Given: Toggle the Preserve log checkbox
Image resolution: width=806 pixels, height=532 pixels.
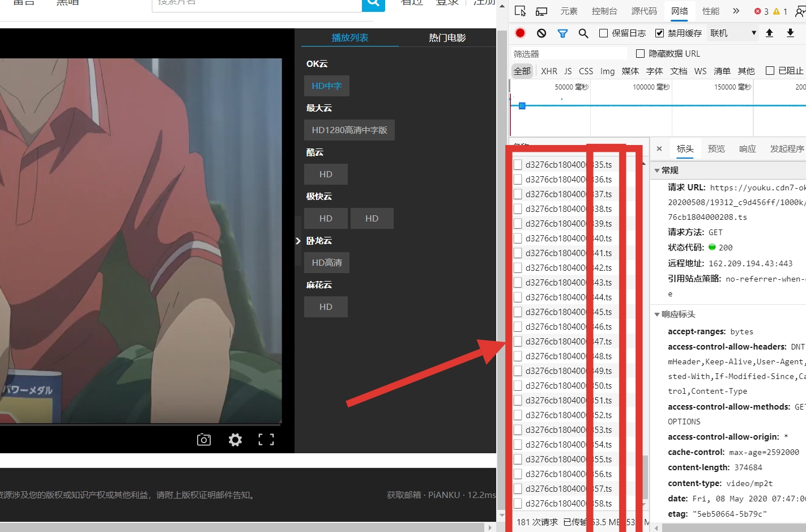Looking at the screenshot, I should pyautogui.click(x=604, y=33).
